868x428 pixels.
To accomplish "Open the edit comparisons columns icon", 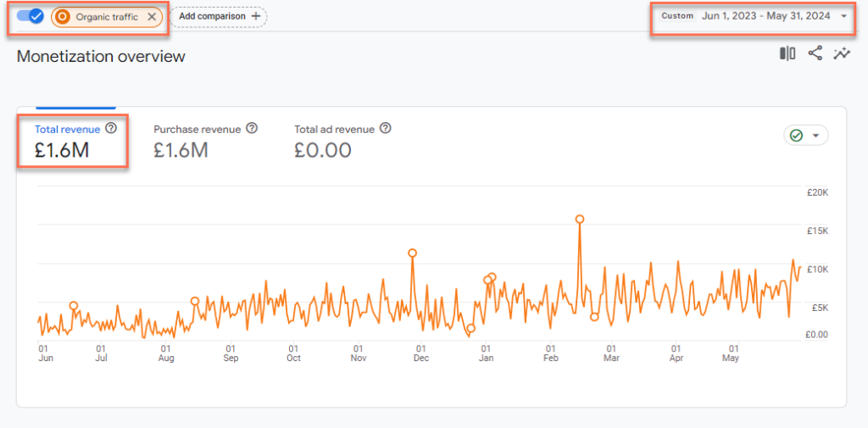I will (787, 54).
